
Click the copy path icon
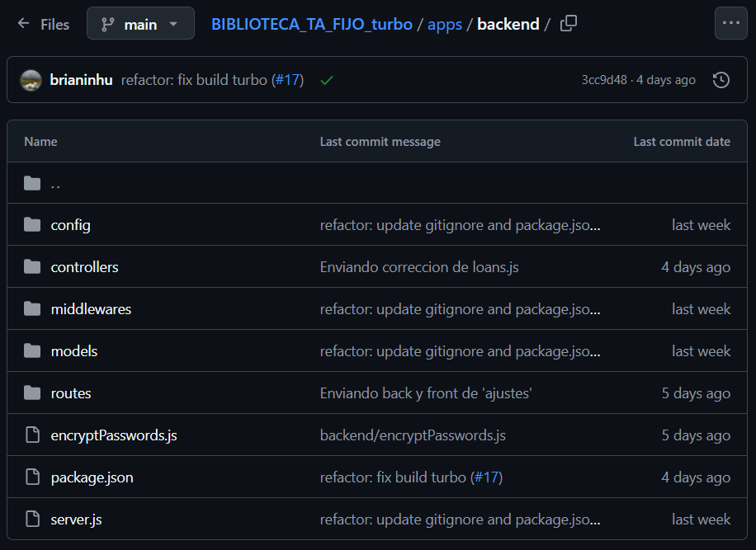[x=569, y=24]
